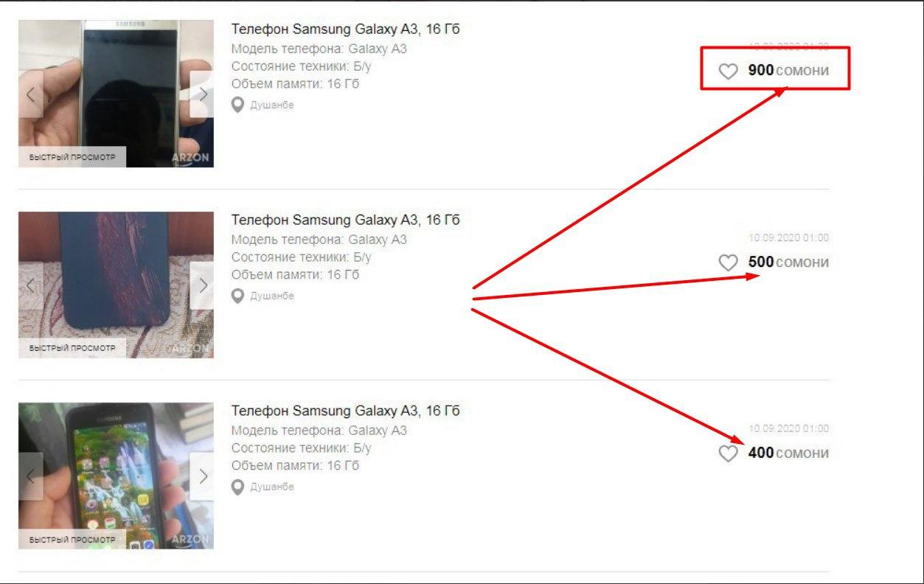Screen dimensions: 924x584
Task: Show next photo of the 400 somoni phone
Action: pos(202,476)
